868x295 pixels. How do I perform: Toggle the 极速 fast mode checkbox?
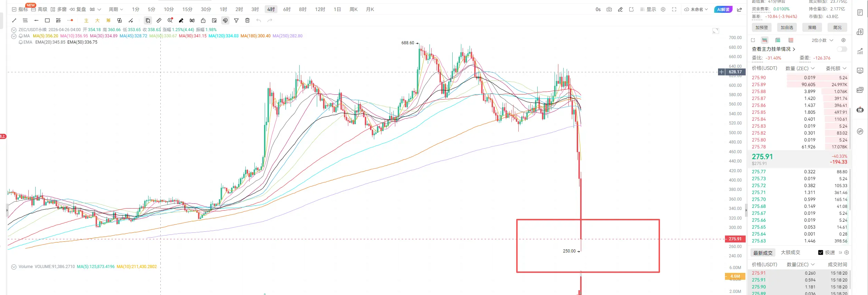(x=821, y=252)
